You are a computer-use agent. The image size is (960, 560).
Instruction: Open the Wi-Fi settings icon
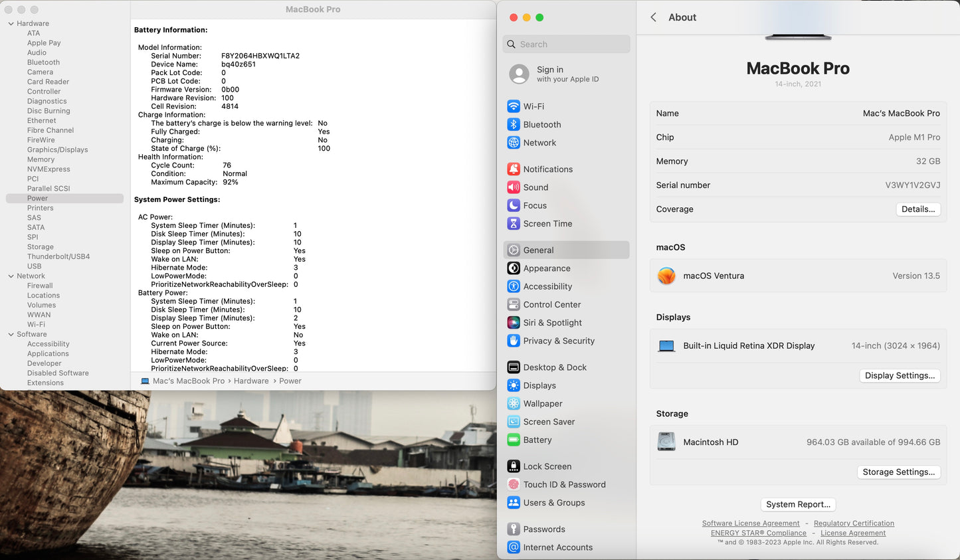(513, 106)
